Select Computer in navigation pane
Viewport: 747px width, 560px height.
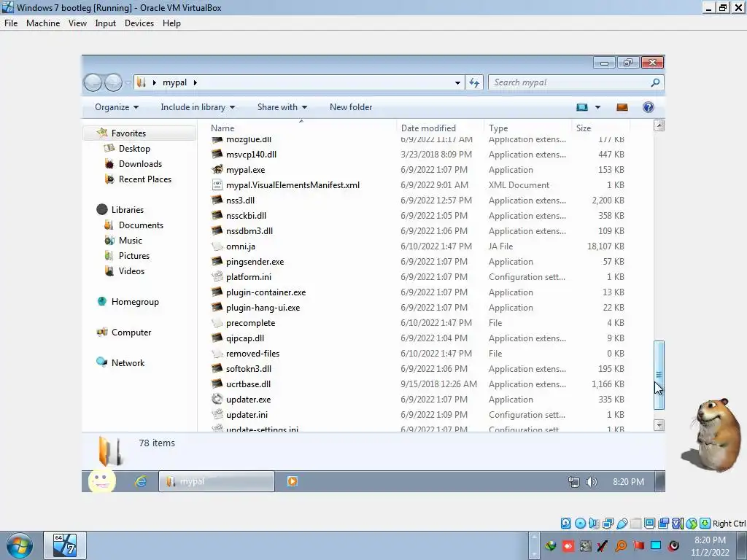point(131,332)
